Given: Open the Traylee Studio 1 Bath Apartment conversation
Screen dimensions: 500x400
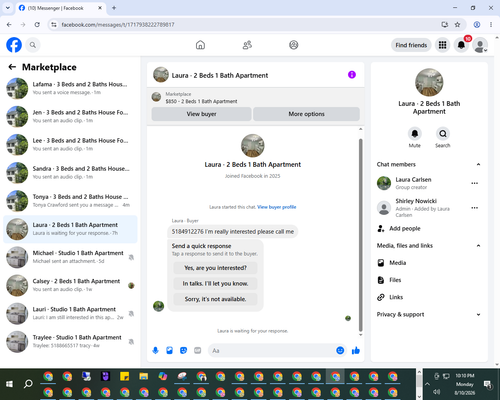Looking at the screenshot, I should coord(70,342).
